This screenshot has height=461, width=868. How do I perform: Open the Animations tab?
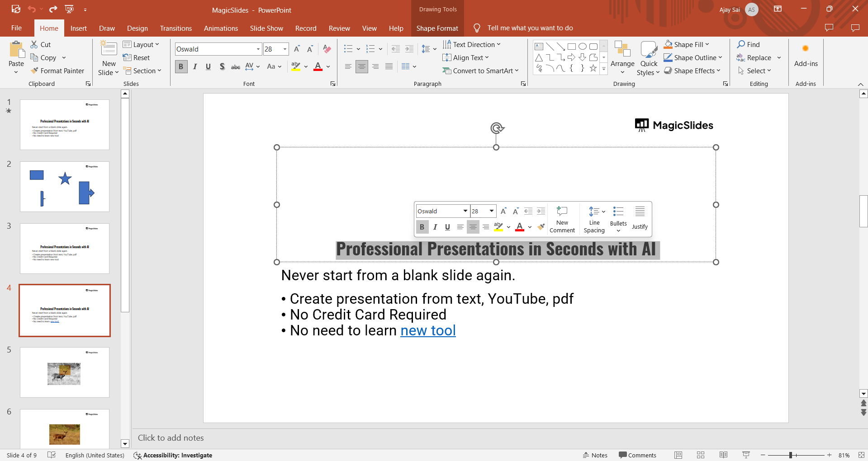point(221,28)
